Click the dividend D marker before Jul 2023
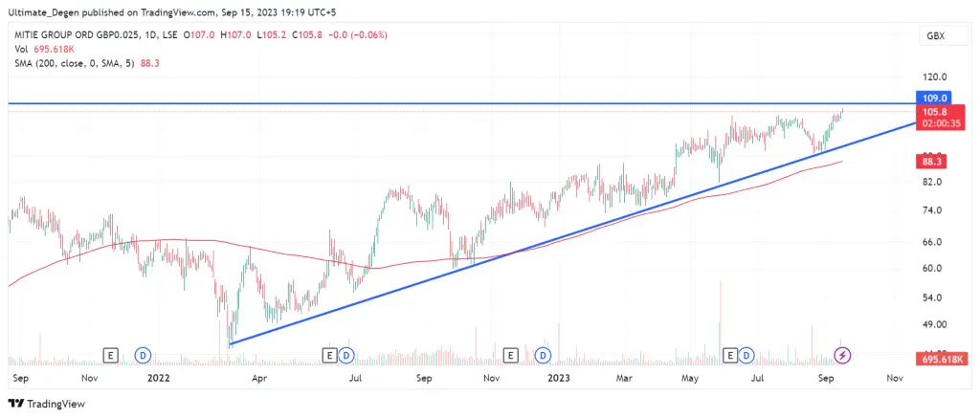The width and height of the screenshot is (980, 418). [x=746, y=356]
